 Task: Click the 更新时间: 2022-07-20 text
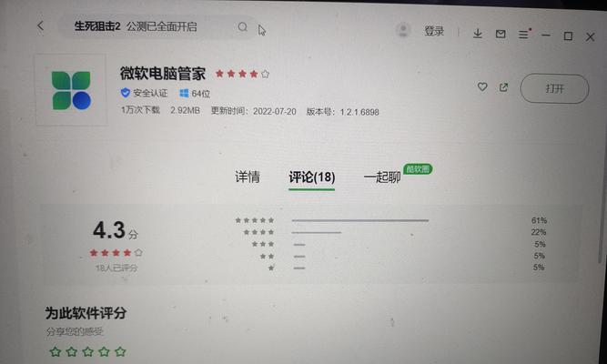pos(254,111)
